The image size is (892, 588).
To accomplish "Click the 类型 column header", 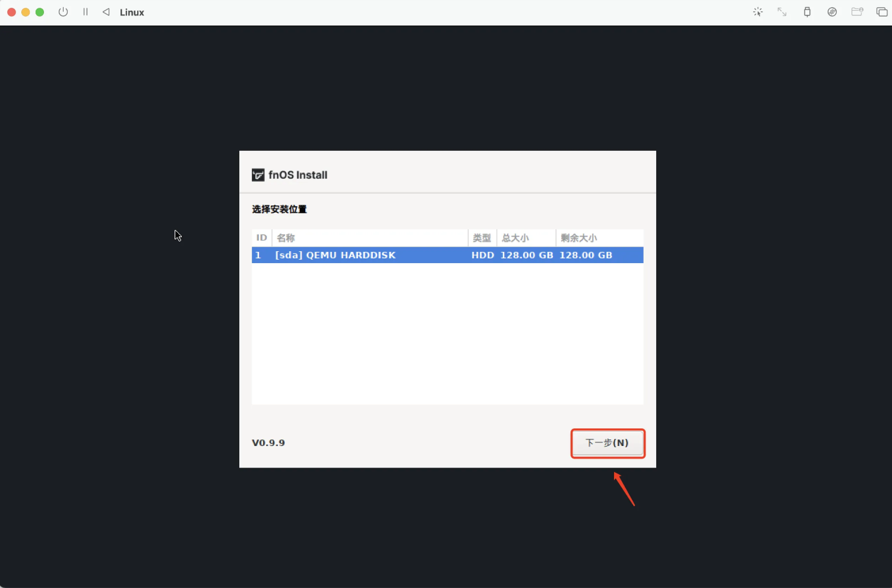I will (482, 238).
